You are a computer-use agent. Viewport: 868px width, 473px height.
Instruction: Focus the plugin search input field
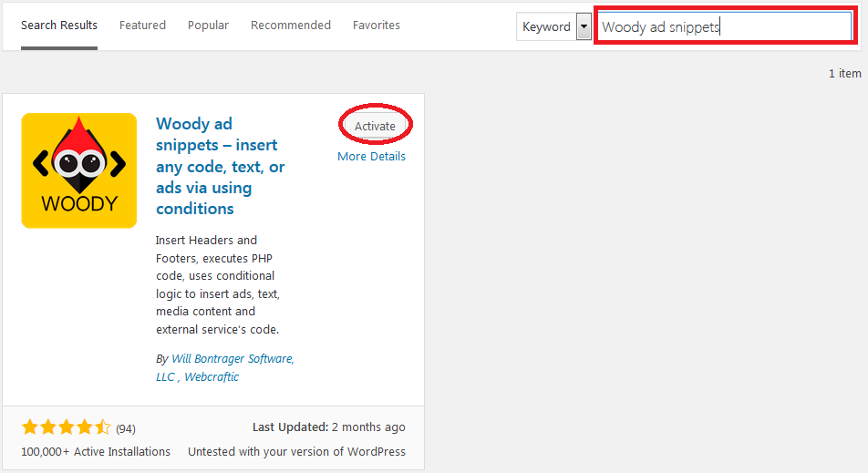726,26
